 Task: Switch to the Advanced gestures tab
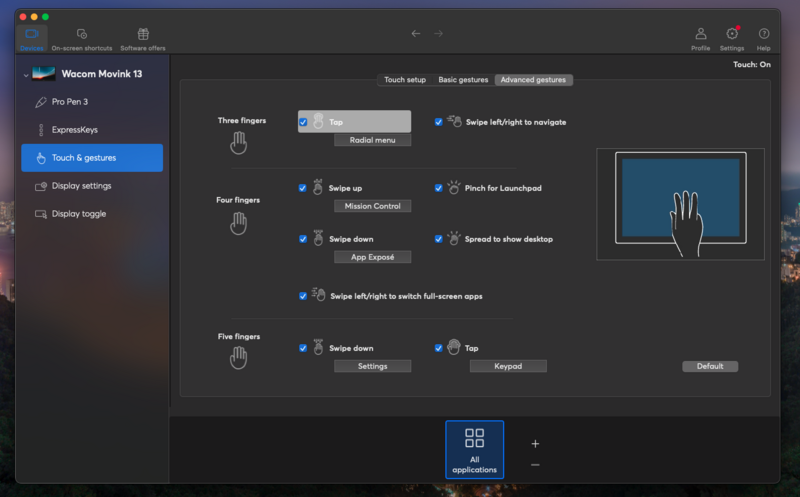tap(533, 80)
